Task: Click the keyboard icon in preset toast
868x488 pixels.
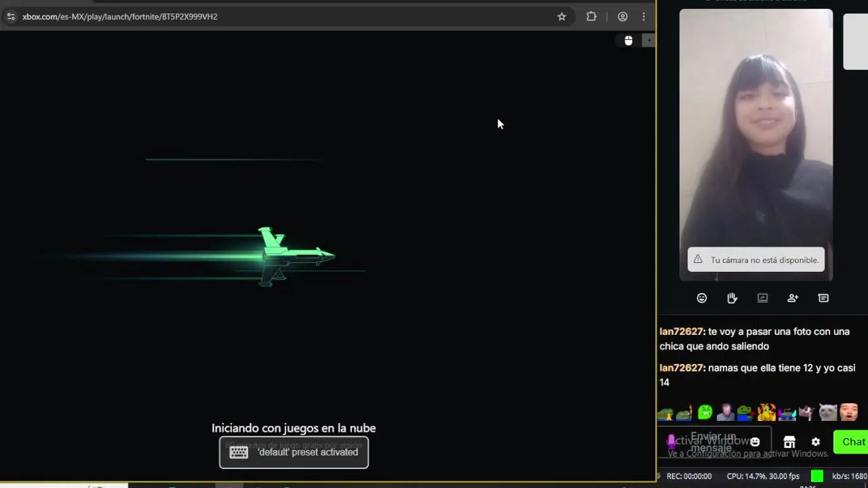Action: tap(239, 452)
